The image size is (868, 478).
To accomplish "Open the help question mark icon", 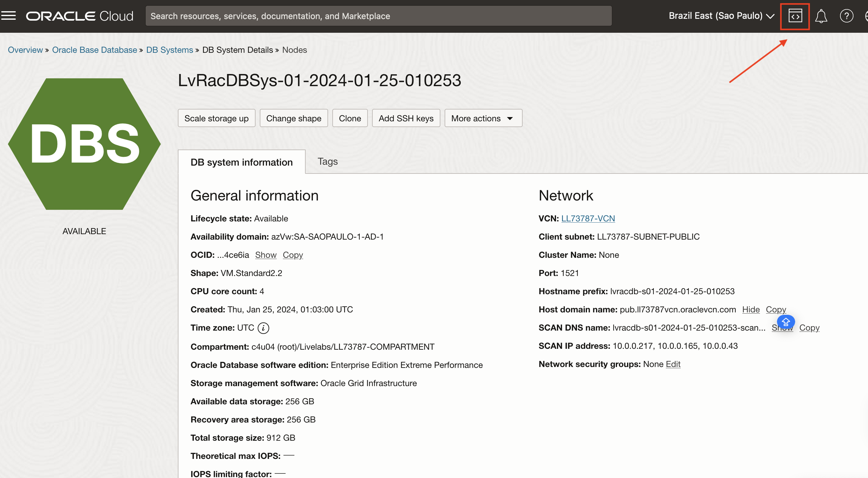I will click(x=846, y=16).
